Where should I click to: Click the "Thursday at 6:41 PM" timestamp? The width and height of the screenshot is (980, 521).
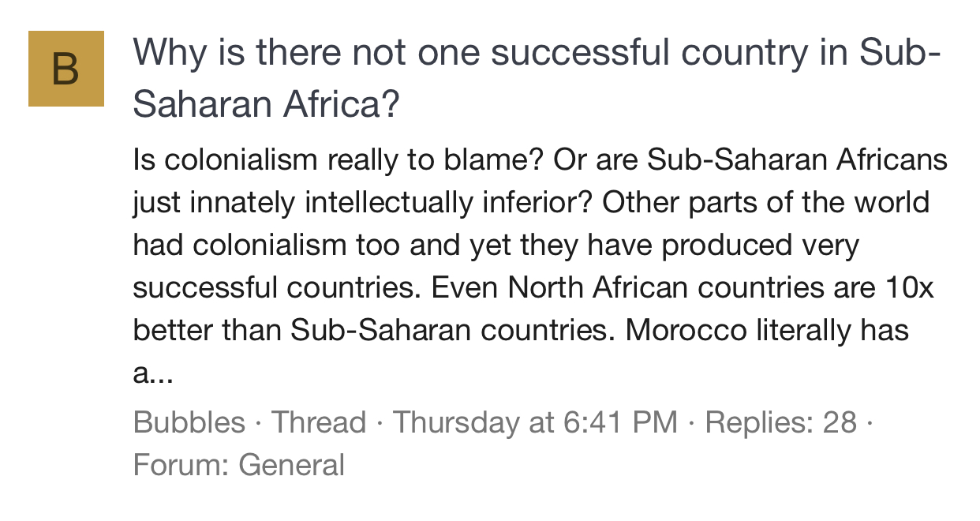535,422
